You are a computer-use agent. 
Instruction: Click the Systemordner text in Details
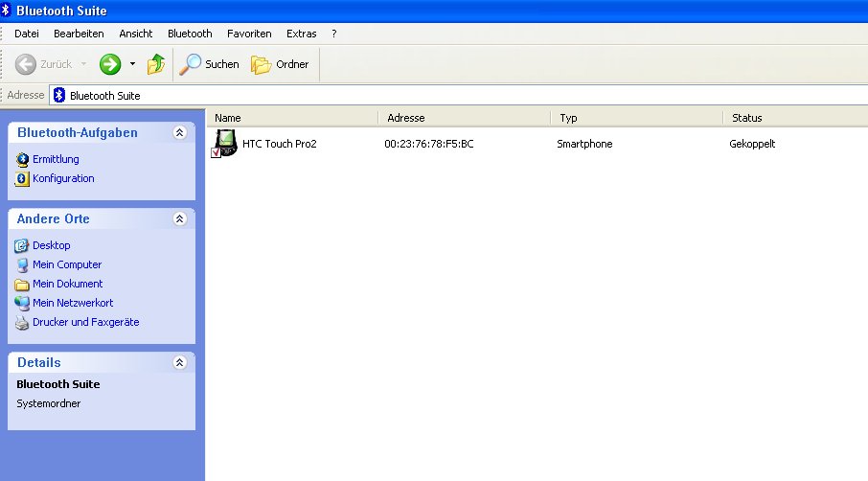(49, 403)
